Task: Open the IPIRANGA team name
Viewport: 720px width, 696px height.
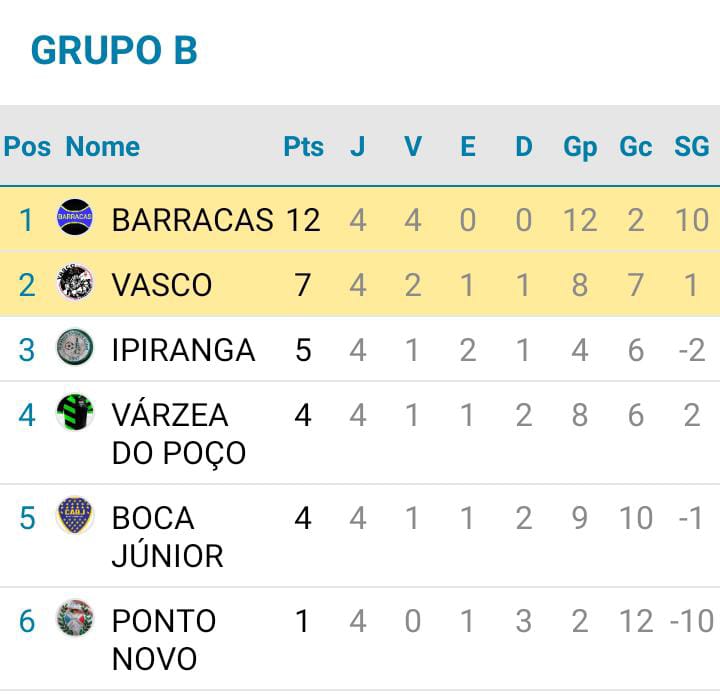Action: [x=183, y=350]
